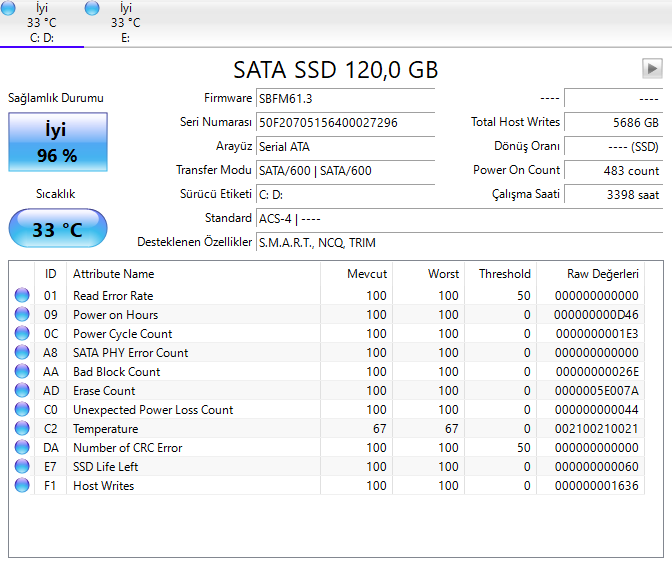
Task: Click status orb for SATA PHY Error Count
Action: pyautogui.click(x=22, y=352)
